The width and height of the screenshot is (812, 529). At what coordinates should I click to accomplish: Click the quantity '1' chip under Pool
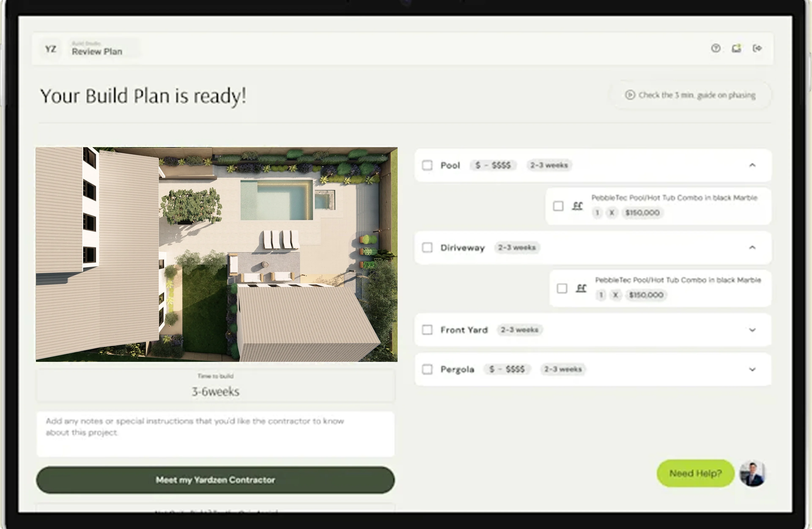tap(597, 213)
